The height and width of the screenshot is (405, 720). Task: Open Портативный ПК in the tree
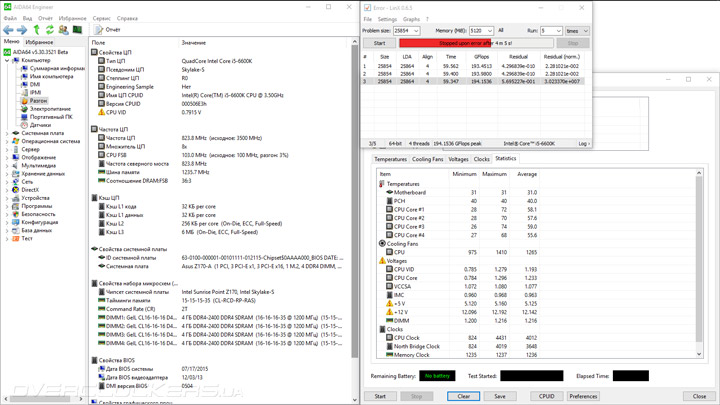point(51,117)
